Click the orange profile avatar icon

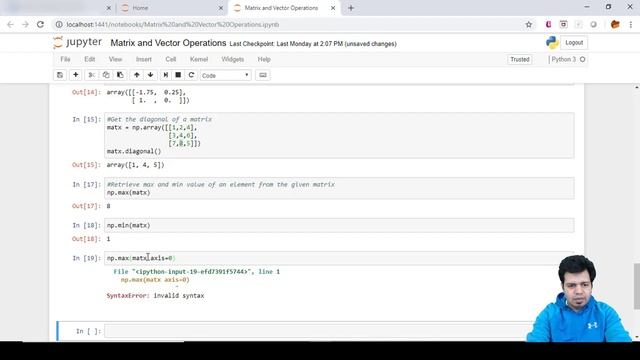(x=615, y=24)
